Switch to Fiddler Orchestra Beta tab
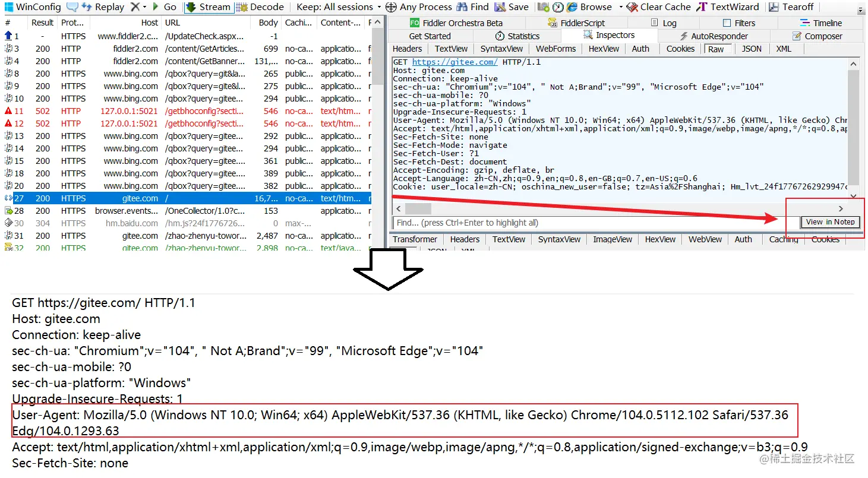 456,23
